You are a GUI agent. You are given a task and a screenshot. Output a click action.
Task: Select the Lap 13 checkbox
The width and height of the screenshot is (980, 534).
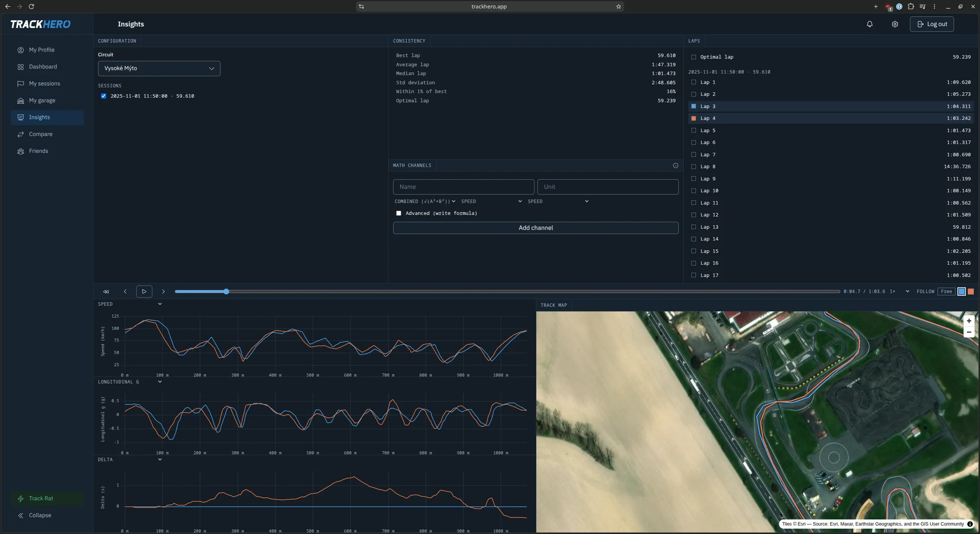point(693,227)
